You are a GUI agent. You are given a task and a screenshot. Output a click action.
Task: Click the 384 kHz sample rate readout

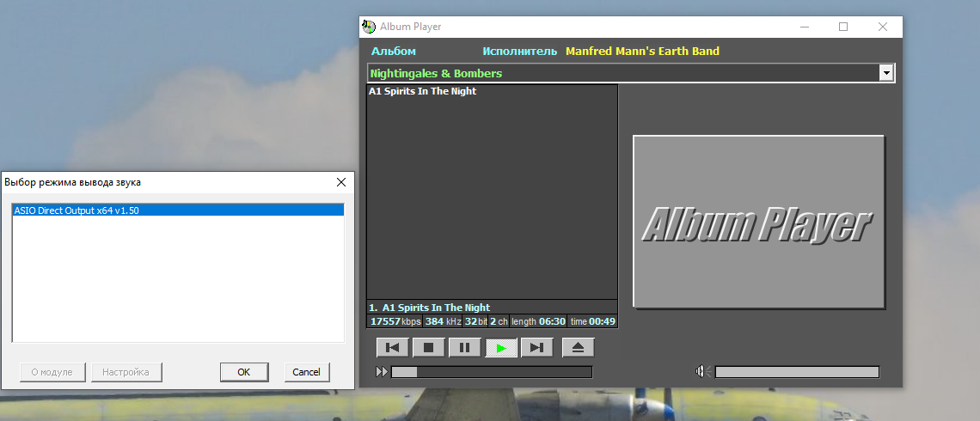click(443, 321)
